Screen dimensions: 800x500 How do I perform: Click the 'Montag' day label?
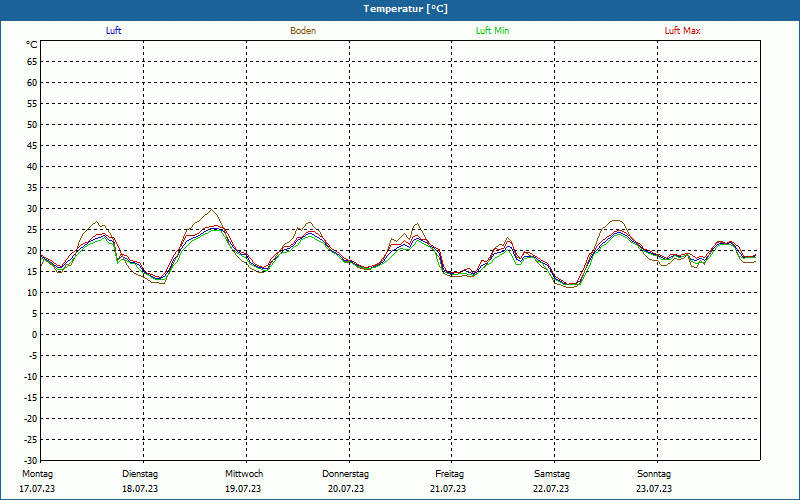pos(37,474)
